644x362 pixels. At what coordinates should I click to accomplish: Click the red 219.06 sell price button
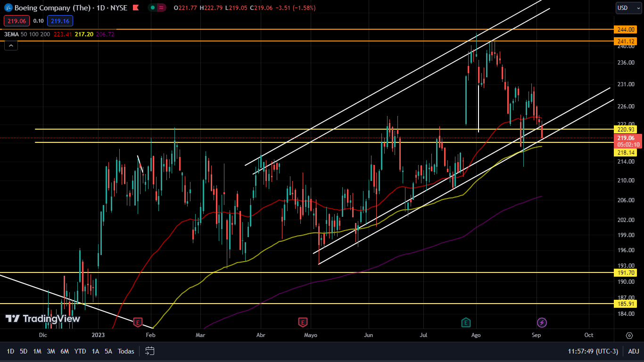pos(17,21)
